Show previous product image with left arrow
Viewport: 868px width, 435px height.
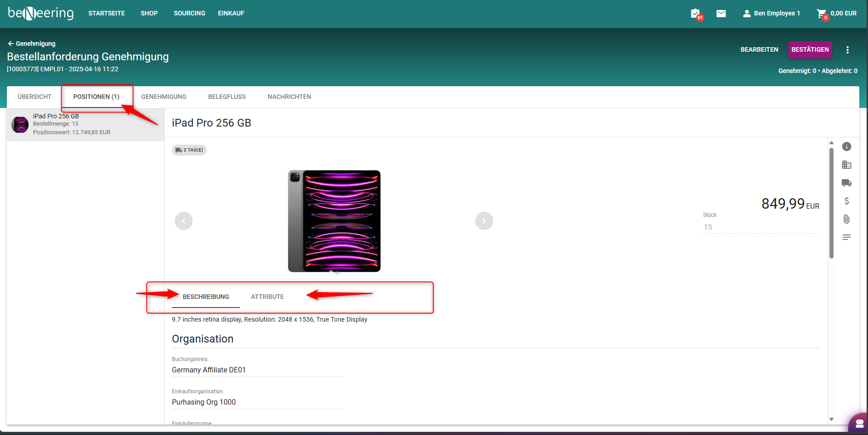(184, 221)
